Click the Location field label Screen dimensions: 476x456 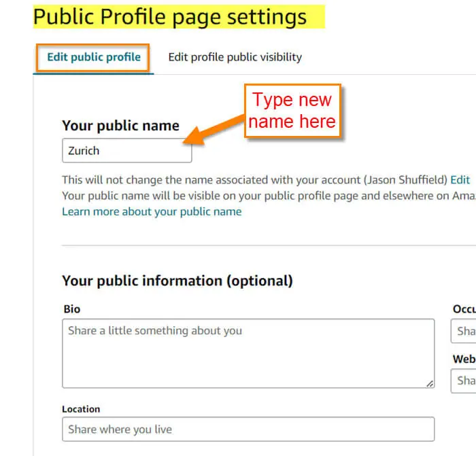coord(81,409)
